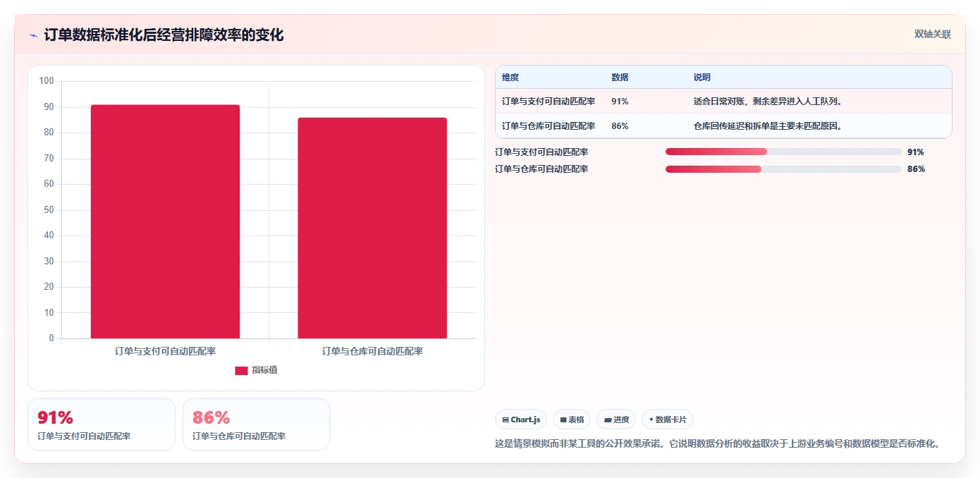Click the footnote starting 这是情景模拟
This screenshot has height=478, width=980.
718,444
